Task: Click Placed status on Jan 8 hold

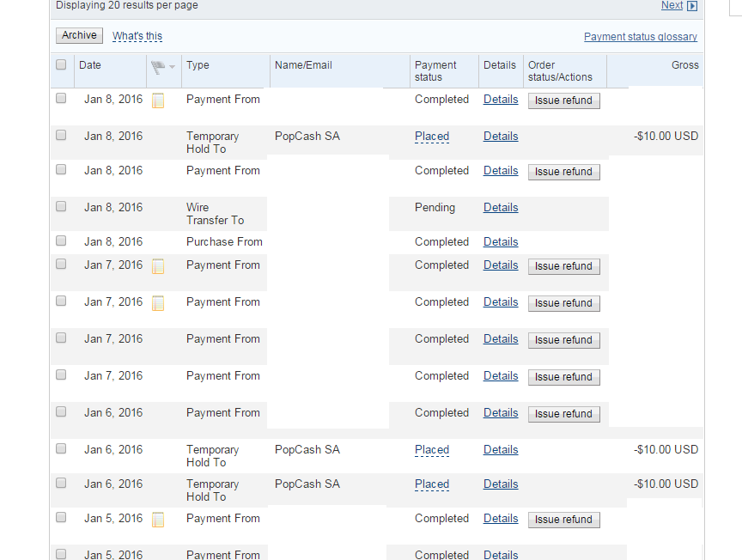Action: (432, 137)
